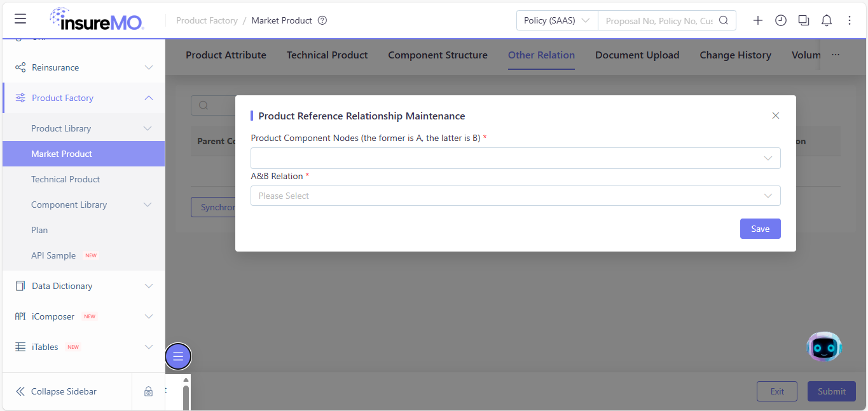Open the history clock icon
This screenshot has width=868, height=411.
tap(781, 20)
